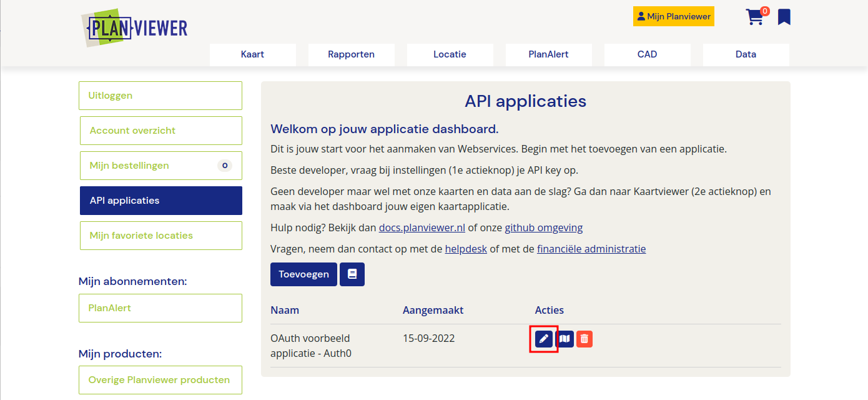This screenshot has width=868, height=400.
Task: Open the docs.planviewer.nl link
Action: click(422, 227)
